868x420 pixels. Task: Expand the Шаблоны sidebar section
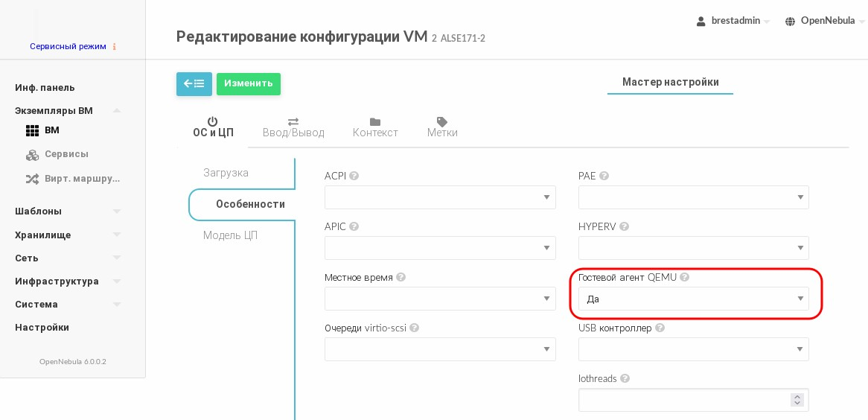point(117,211)
